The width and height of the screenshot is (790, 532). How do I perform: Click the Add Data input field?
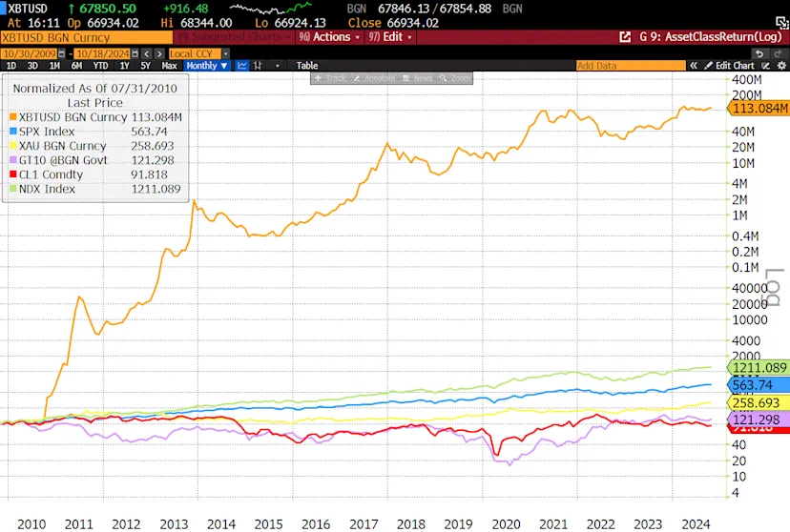coord(631,66)
